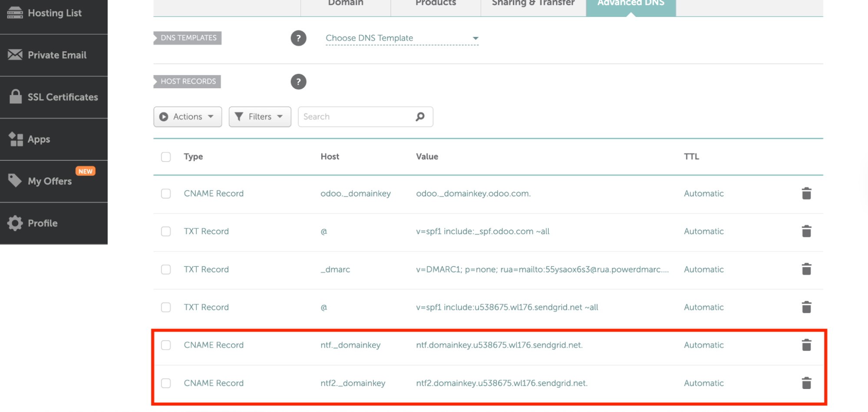Check the select-all checkbox in the table header
This screenshot has height=412, width=868.
(x=165, y=156)
